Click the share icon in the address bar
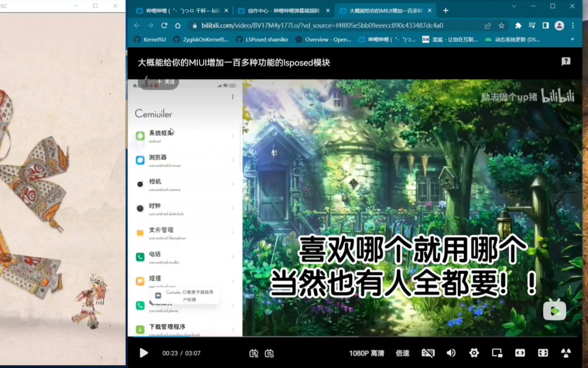This screenshot has width=588, height=368. coord(488,26)
